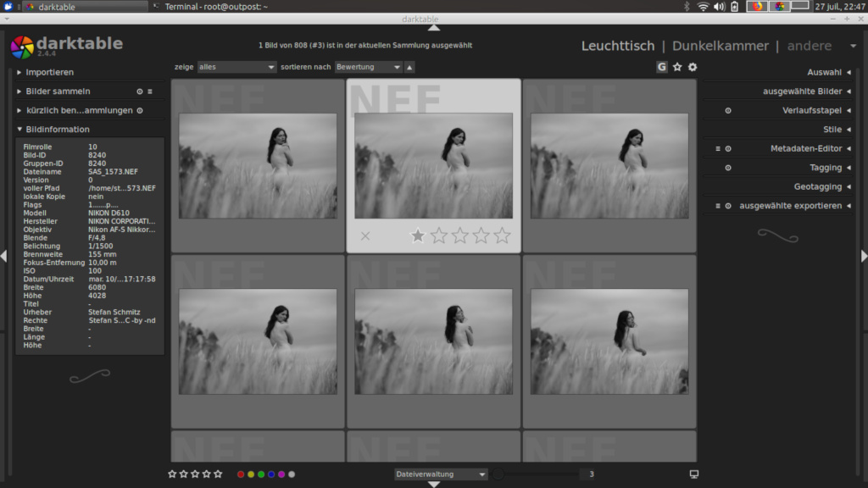Image resolution: width=868 pixels, height=488 pixels.
Task: Open Metadaten-Editor presets menu
Action: (x=718, y=149)
